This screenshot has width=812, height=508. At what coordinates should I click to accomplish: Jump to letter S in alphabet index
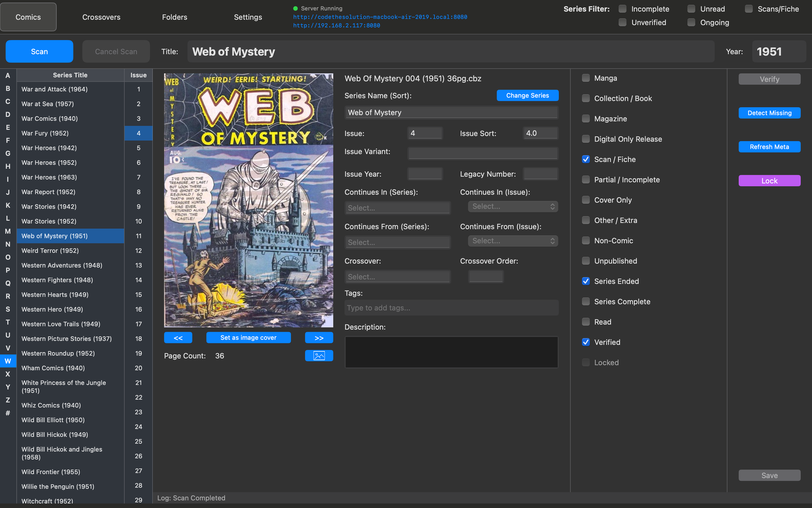pos(8,309)
